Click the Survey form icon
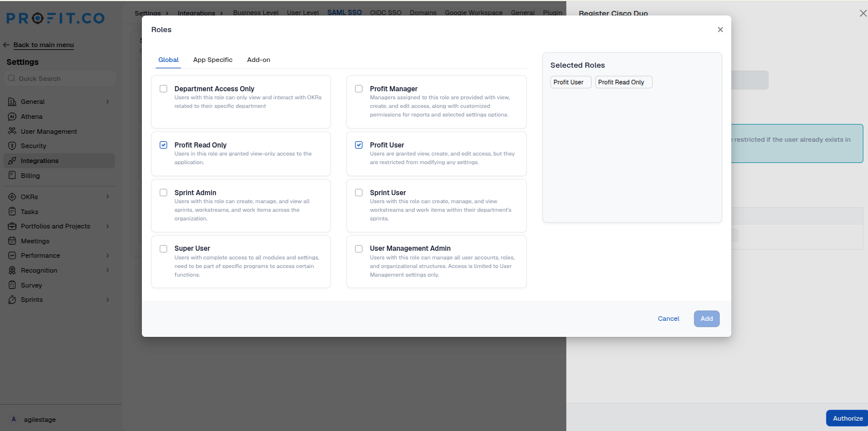Image resolution: width=868 pixels, height=431 pixels. (x=12, y=285)
